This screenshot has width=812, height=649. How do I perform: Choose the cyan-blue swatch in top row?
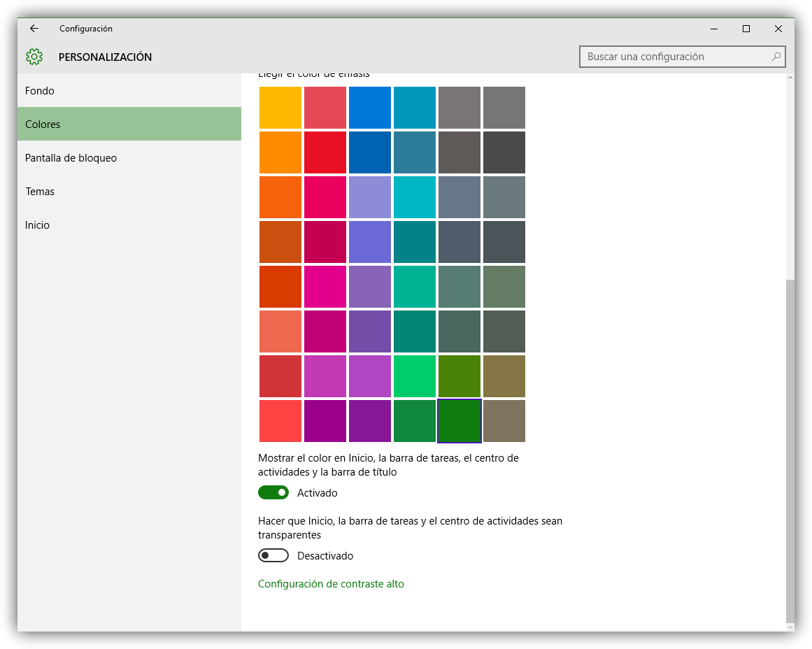[415, 108]
